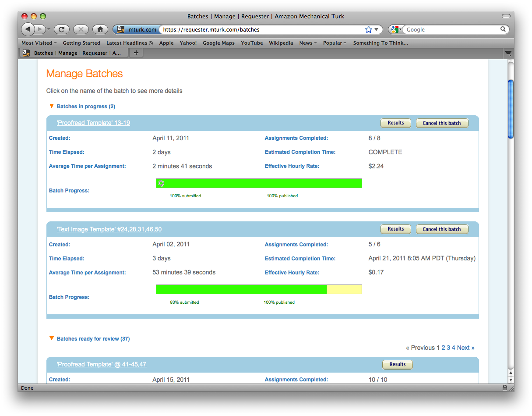Open the News bookmarks folder dropdown
532x416 pixels.
308,43
